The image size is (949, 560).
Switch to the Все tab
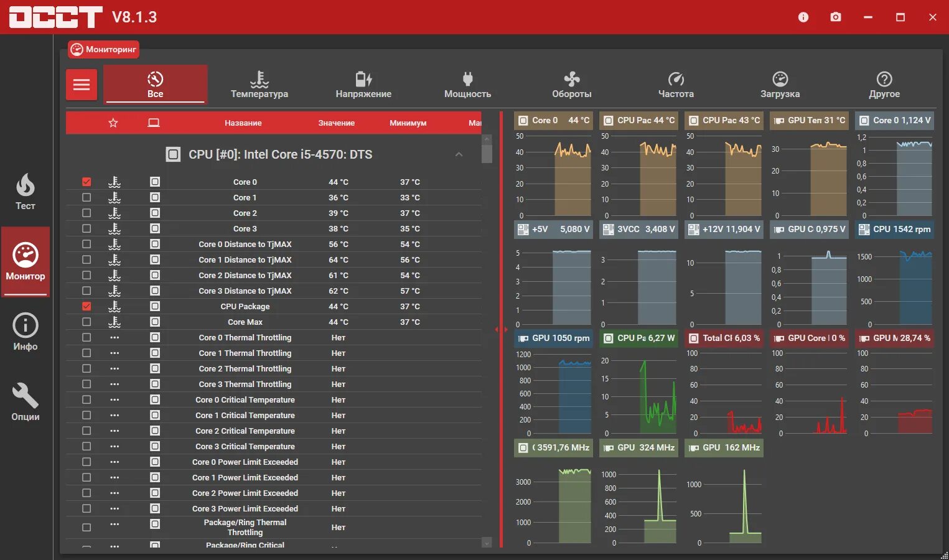click(155, 84)
